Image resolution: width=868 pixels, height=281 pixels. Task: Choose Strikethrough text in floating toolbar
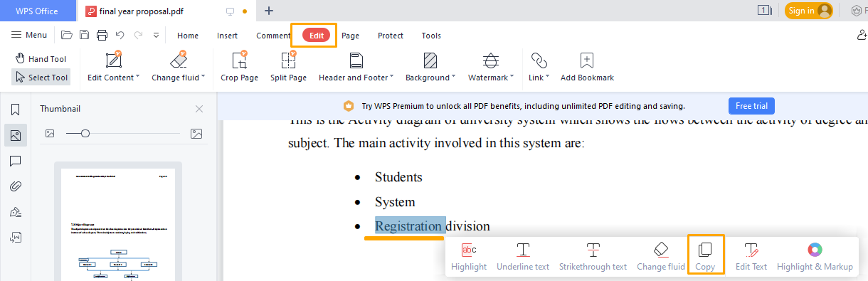[593, 257]
